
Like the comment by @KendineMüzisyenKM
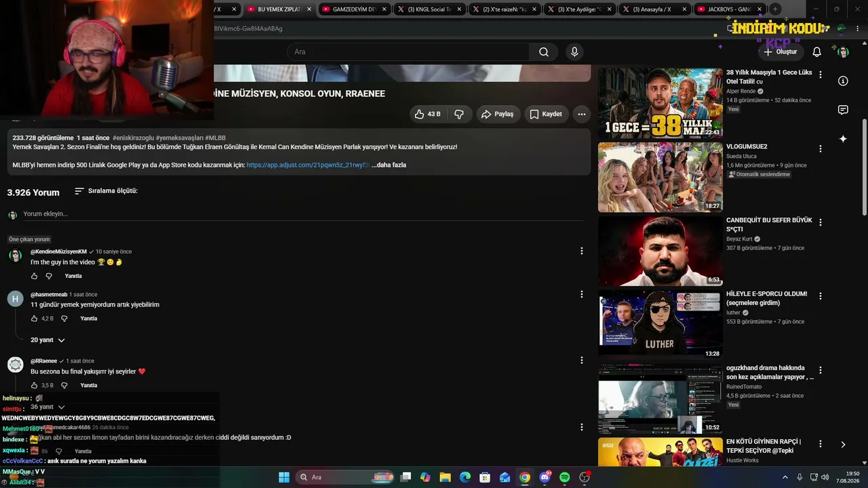tap(35, 276)
